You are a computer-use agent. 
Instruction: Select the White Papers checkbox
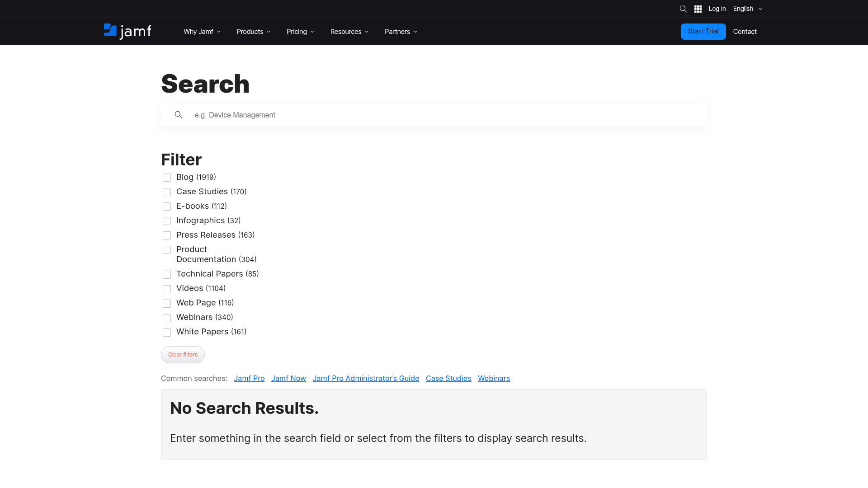pos(167,333)
